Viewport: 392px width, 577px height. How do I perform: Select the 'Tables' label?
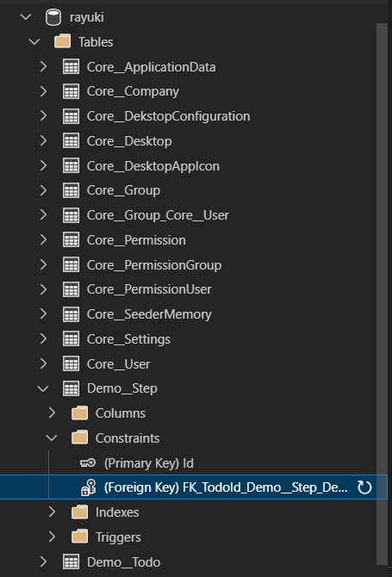click(96, 42)
